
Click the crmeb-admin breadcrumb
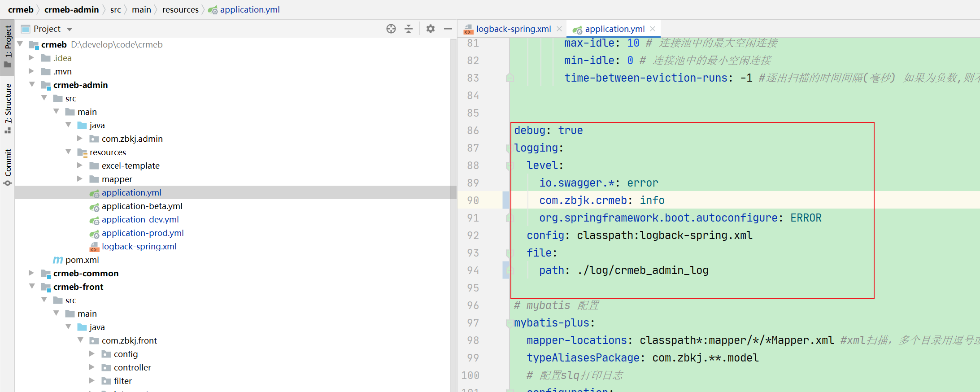coord(71,9)
